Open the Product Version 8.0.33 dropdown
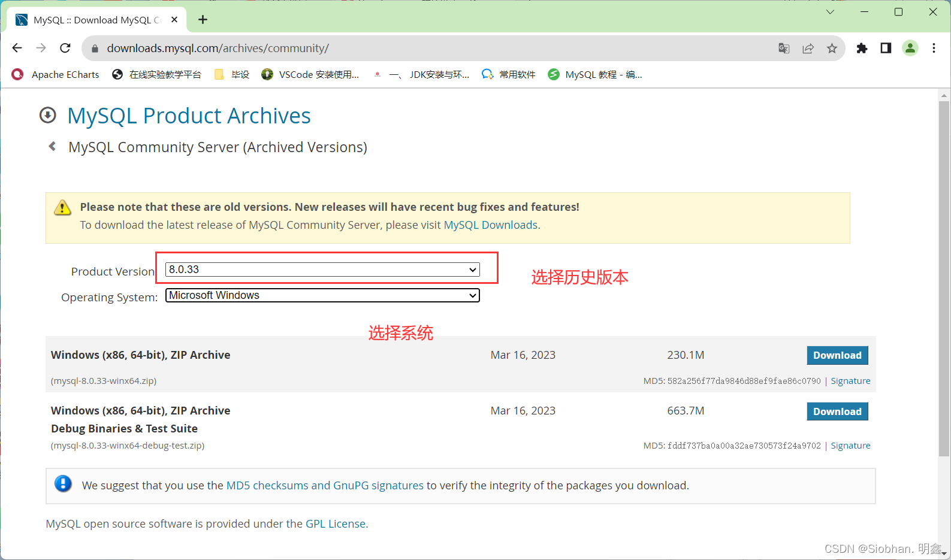 point(322,270)
